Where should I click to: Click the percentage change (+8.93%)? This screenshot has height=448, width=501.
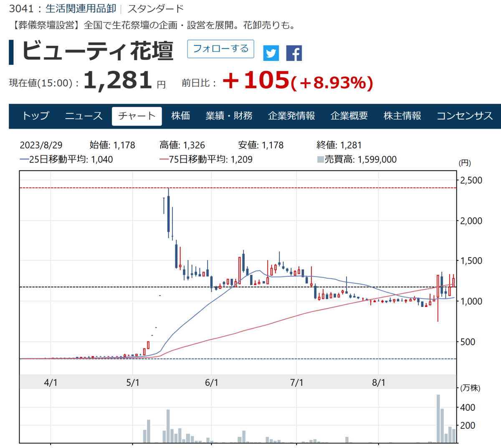tap(332, 83)
